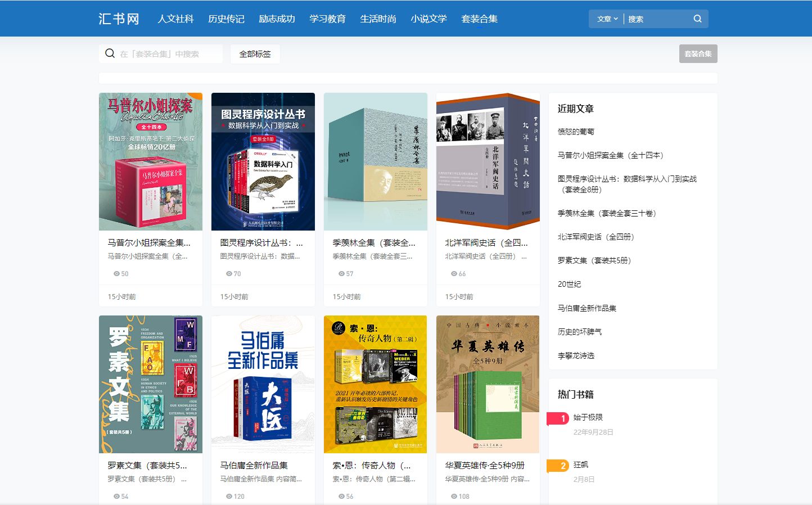Screen dimensions: 812x505
Task: Click the 罗素文集 card title
Action: pyautogui.click(x=147, y=466)
